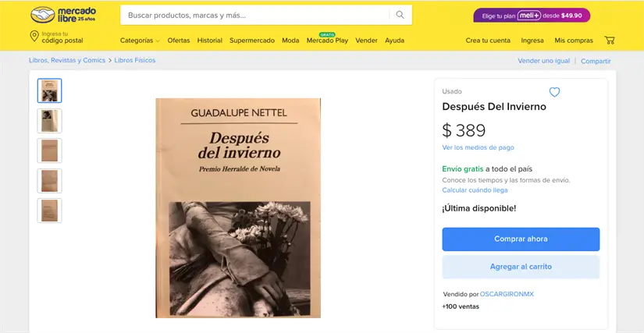This screenshot has width=644, height=333.
Task: Click the product search input field
Action: pyautogui.click(x=254, y=15)
